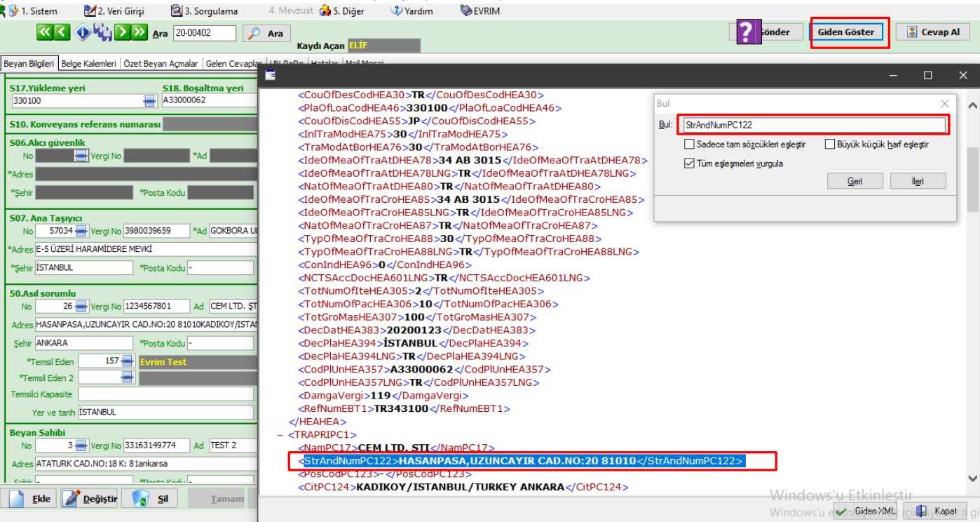Open the Yardım menu

(x=412, y=11)
